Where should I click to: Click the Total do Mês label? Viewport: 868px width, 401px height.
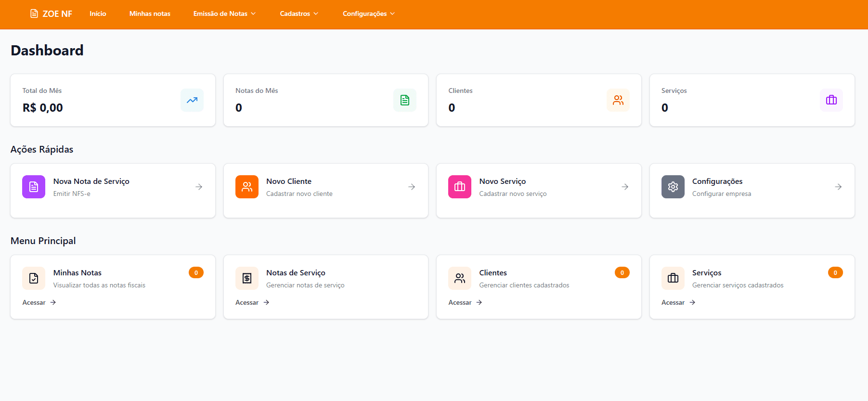pos(42,91)
